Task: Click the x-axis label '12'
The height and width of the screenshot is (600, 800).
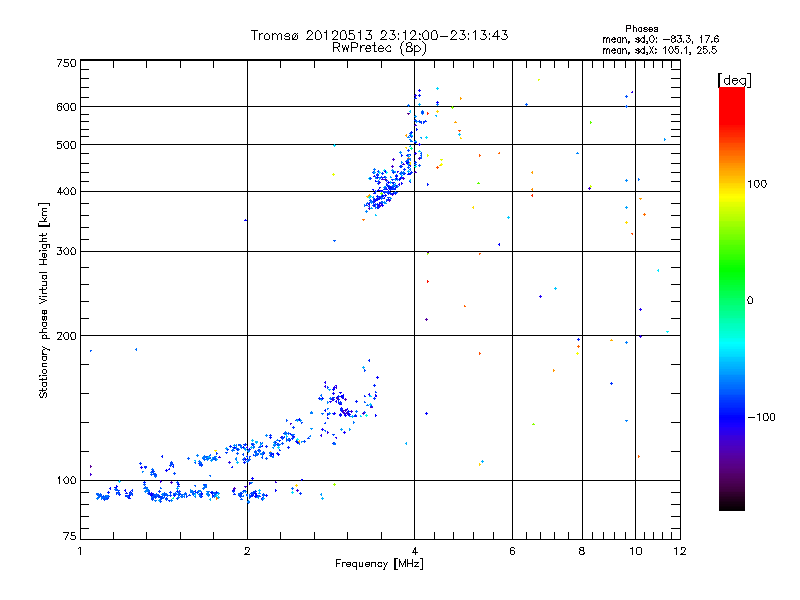Action: pos(680,551)
